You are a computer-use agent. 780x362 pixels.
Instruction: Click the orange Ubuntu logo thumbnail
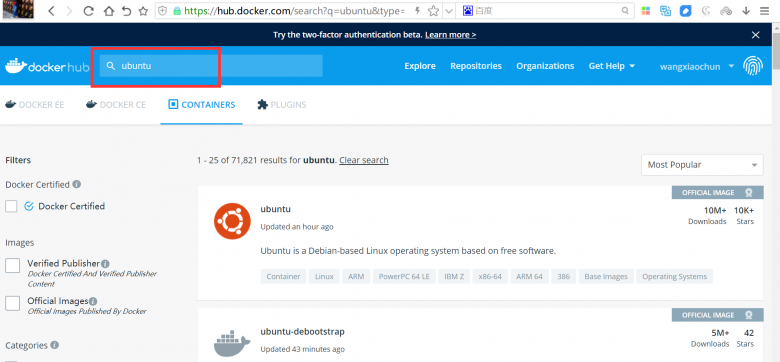pos(232,221)
